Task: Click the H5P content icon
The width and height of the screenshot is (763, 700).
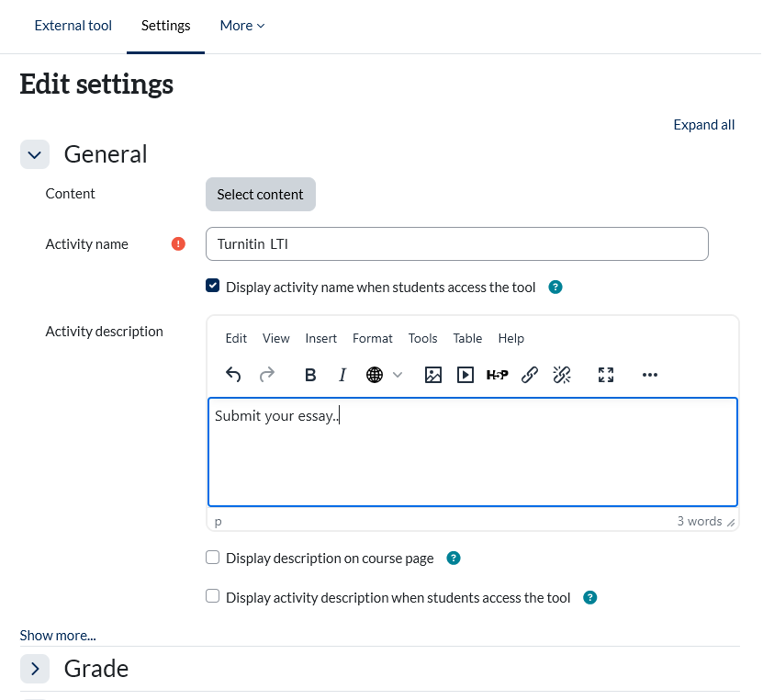Action: [497, 375]
